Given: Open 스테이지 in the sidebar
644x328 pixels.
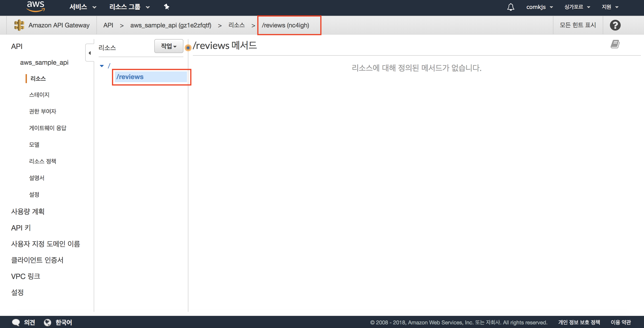Looking at the screenshot, I should (39, 95).
